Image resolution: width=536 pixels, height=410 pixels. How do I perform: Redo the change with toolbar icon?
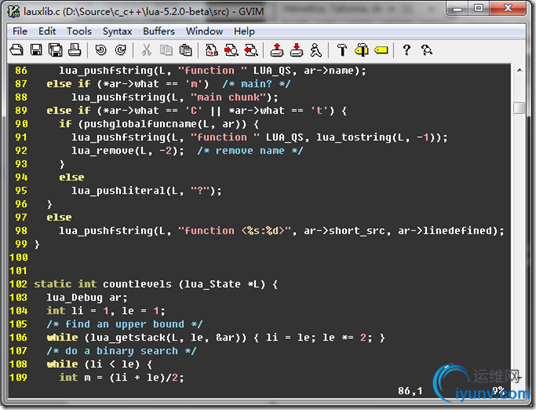[120, 50]
